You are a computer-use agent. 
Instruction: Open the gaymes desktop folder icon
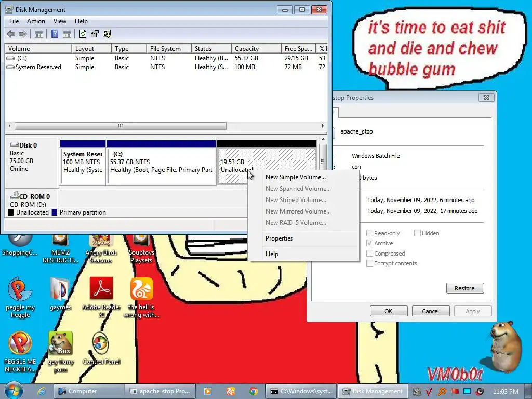pos(60,294)
